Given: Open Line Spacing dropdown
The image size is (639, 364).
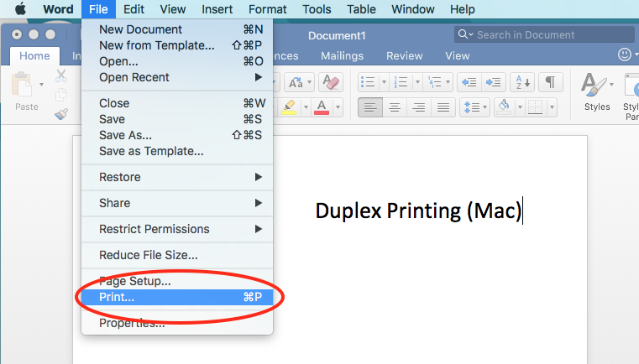Looking at the screenshot, I should click(x=474, y=107).
